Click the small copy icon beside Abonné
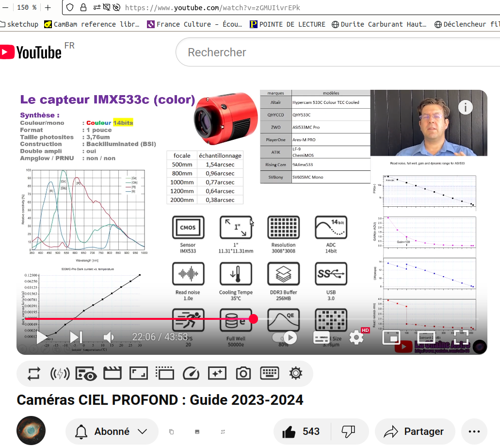 click(x=171, y=431)
